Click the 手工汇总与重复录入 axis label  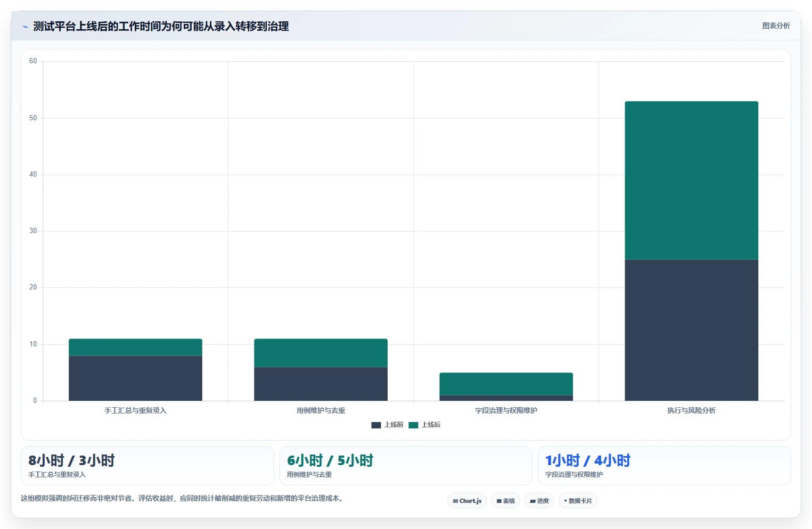pos(135,410)
